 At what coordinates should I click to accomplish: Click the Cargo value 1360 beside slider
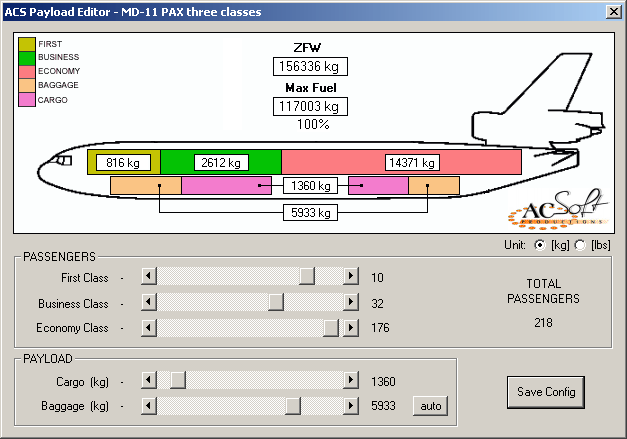383,381
